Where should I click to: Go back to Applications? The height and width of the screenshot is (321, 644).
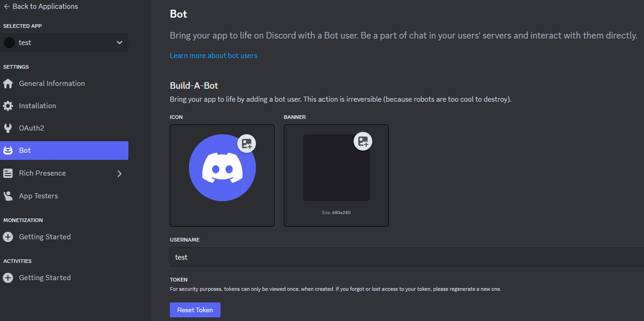coord(41,6)
